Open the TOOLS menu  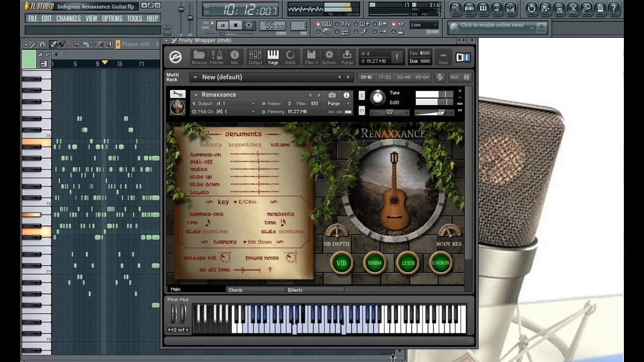(x=134, y=19)
